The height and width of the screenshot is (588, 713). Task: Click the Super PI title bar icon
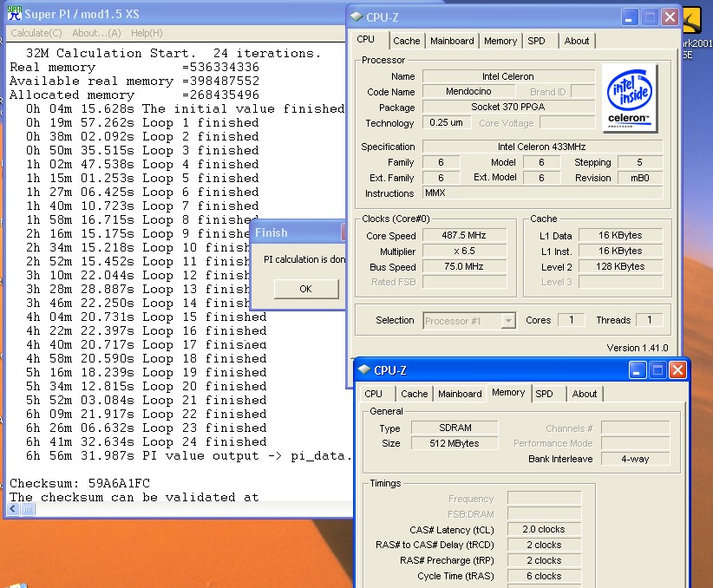click(15, 13)
